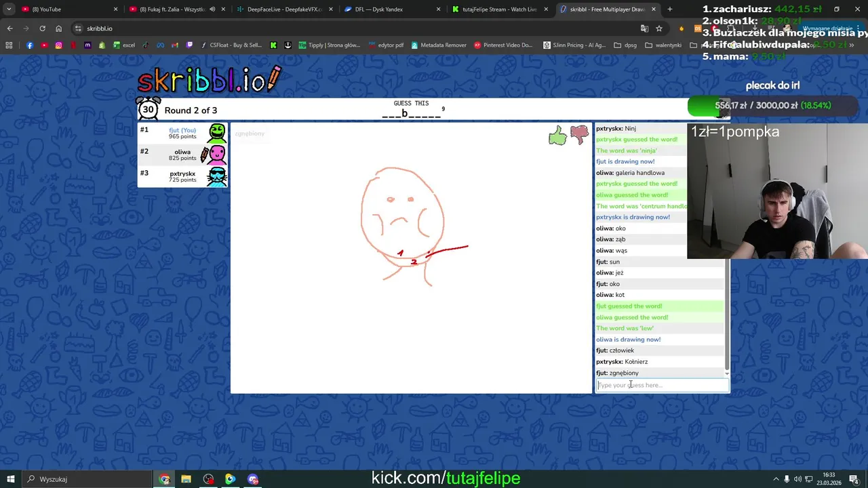Screen dimensions: 868x488
Task: Click the 'The word was 'lew'' message
Action: pyautogui.click(x=625, y=328)
